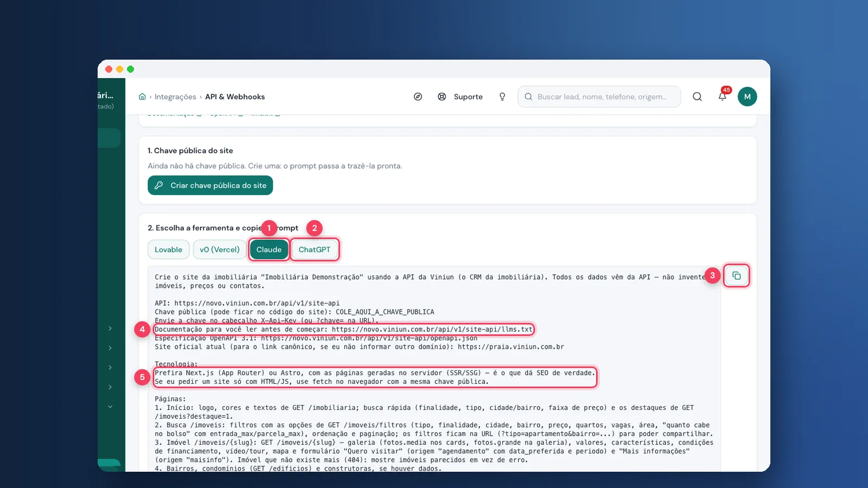This screenshot has width=868, height=488.
Task: Open notifications bell with 45 badge
Action: pyautogui.click(x=723, y=96)
